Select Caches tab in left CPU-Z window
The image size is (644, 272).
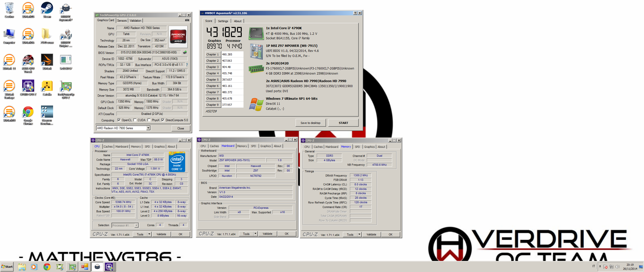click(108, 147)
